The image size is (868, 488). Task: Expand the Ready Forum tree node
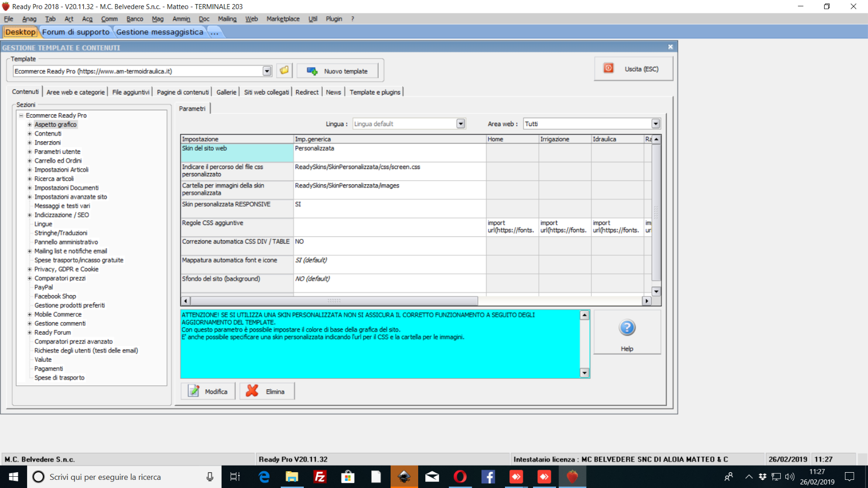coord(30,333)
